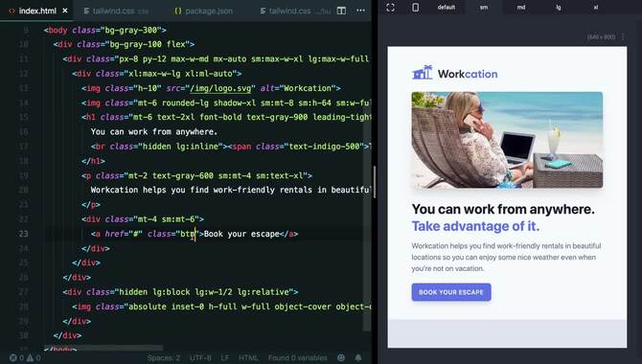Viewport: 642px width, 364px height.
Task: Open the split editor layout icon
Action: [x=341, y=11]
